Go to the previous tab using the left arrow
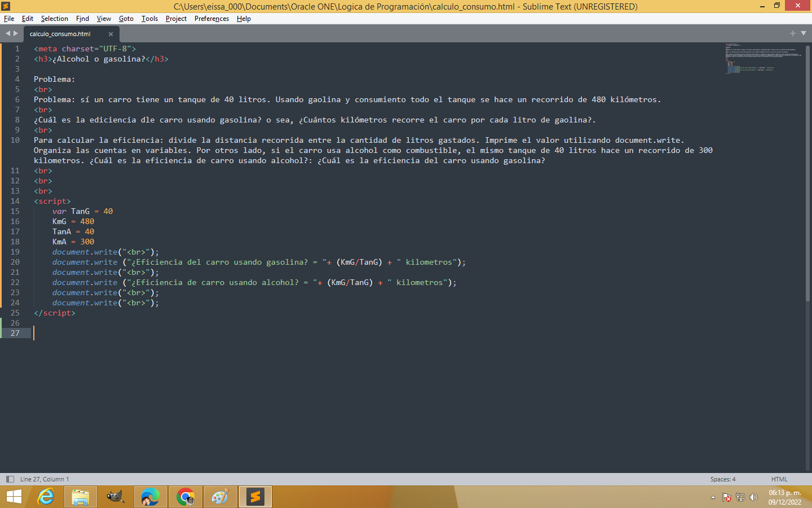The width and height of the screenshot is (812, 508). tap(8, 33)
